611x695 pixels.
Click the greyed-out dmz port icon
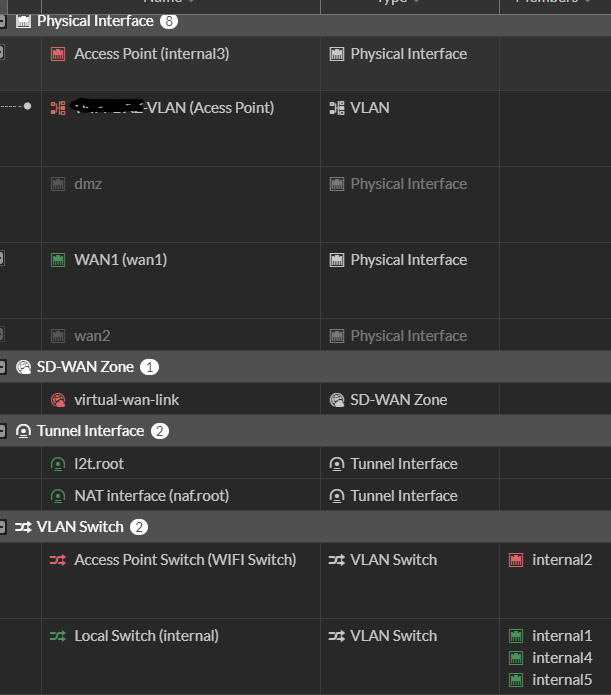point(58,184)
